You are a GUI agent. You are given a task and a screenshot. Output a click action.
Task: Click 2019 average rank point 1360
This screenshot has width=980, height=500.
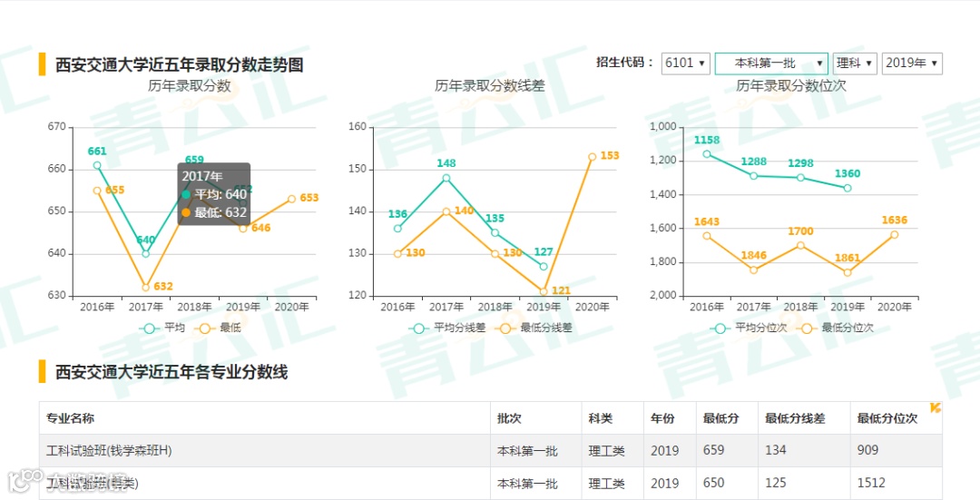point(848,188)
